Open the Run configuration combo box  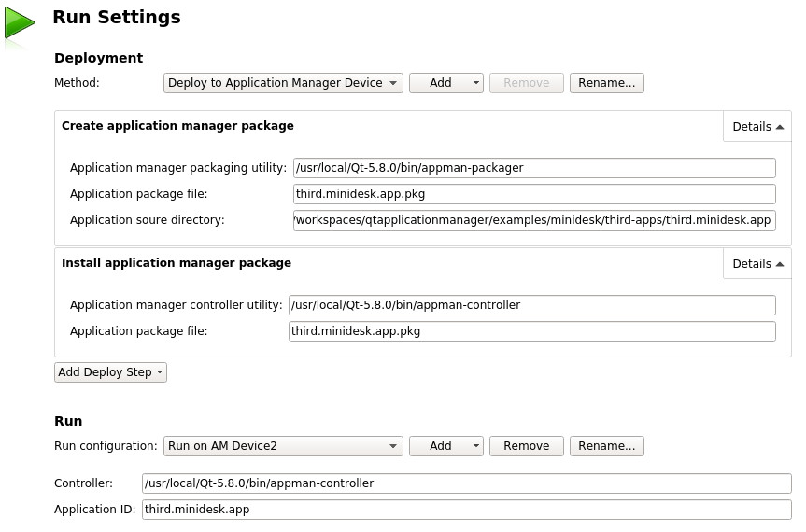point(283,446)
